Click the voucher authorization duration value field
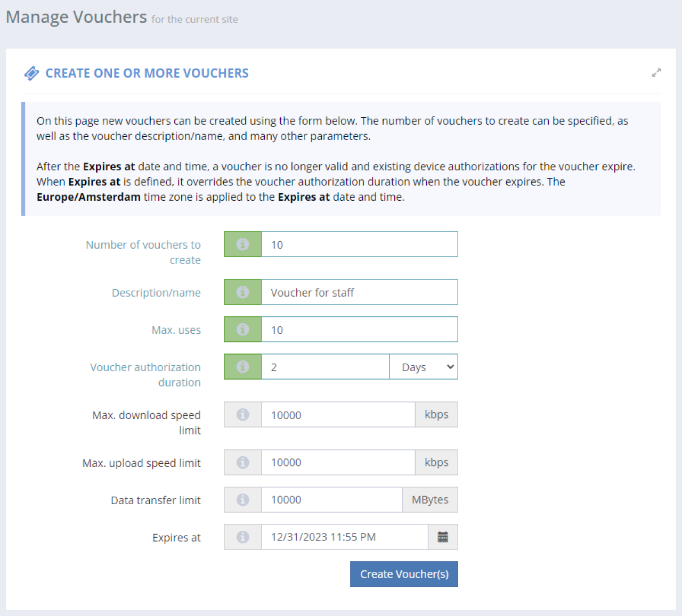Image resolution: width=682 pixels, height=616 pixels. pyautogui.click(x=325, y=366)
